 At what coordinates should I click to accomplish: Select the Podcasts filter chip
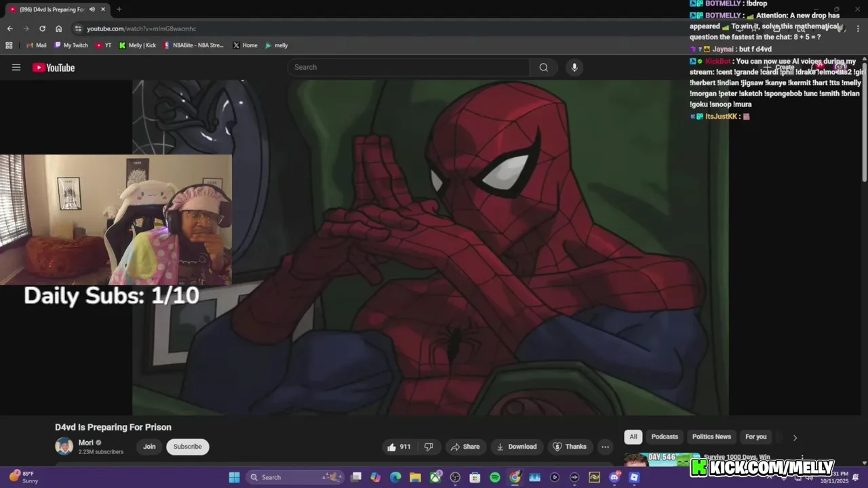click(665, 436)
